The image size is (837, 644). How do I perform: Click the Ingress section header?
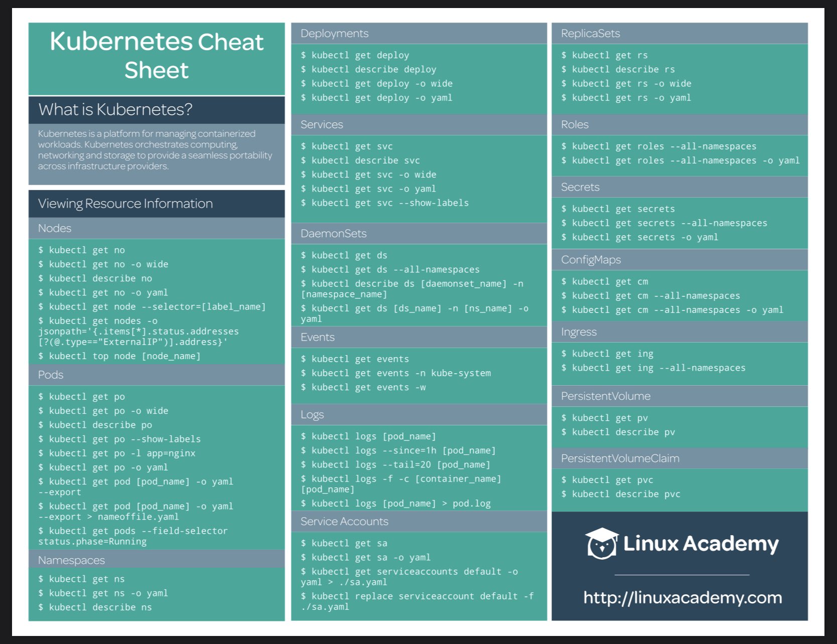680,332
